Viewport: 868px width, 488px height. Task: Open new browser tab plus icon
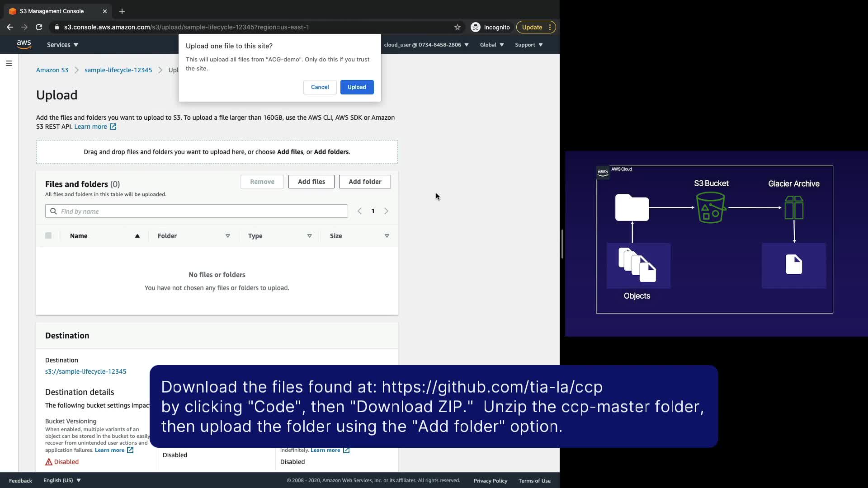122,11
